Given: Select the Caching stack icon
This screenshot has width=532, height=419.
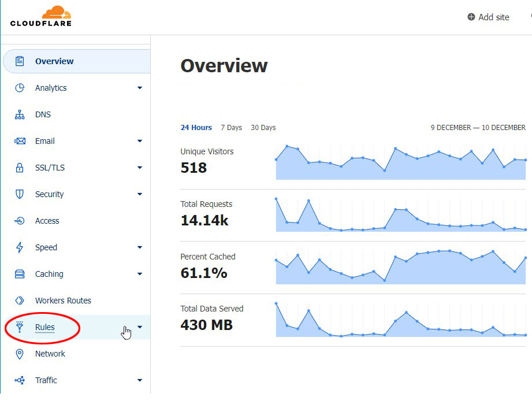Looking at the screenshot, I should coord(19,274).
